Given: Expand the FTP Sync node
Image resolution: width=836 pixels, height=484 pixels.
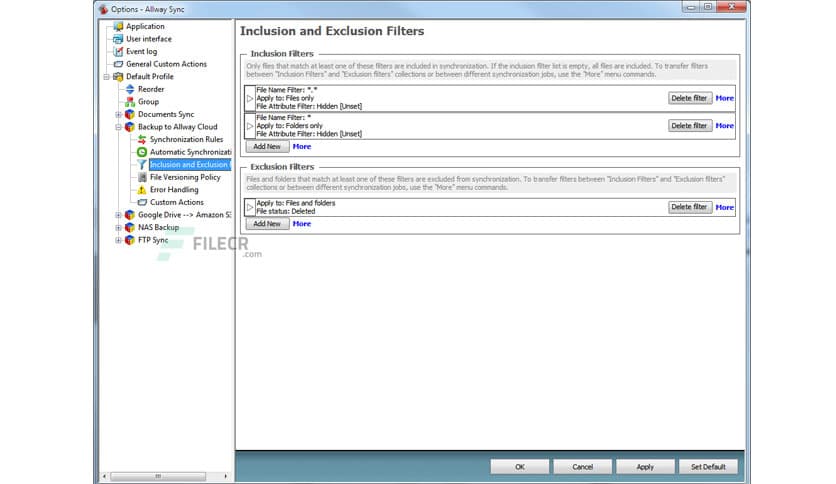Looking at the screenshot, I should click(x=118, y=240).
